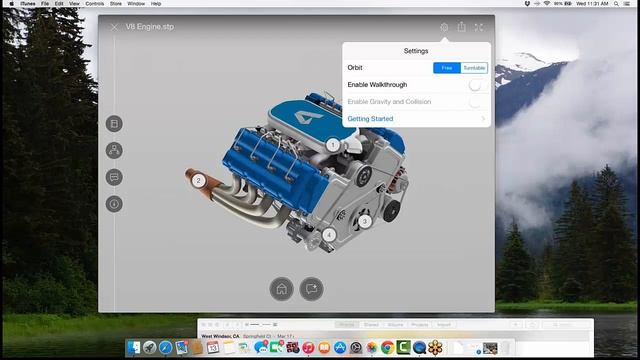The image size is (640, 360).
Task: Open Launchpad rocket icon in Dock
Action: tap(150, 347)
